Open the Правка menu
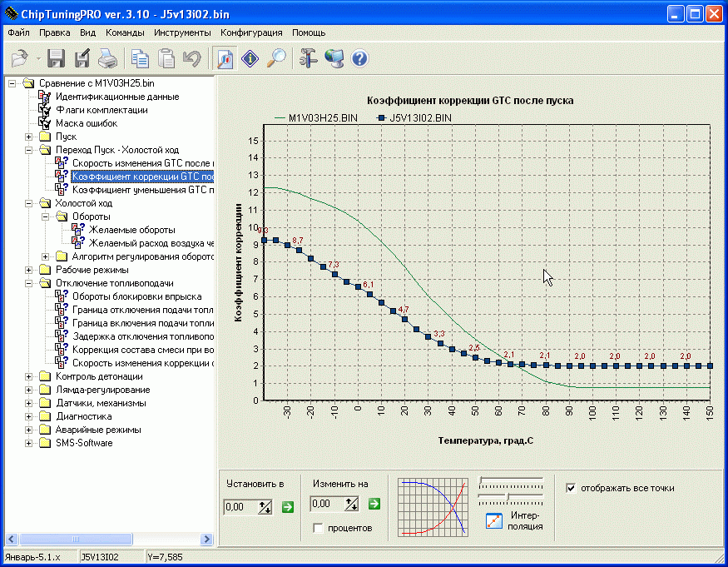Viewport: 728px width, 567px height. coord(54,32)
